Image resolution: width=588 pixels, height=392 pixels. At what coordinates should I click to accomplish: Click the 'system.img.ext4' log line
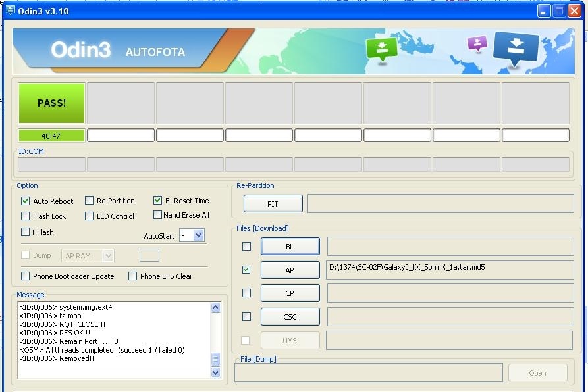[x=66, y=307]
